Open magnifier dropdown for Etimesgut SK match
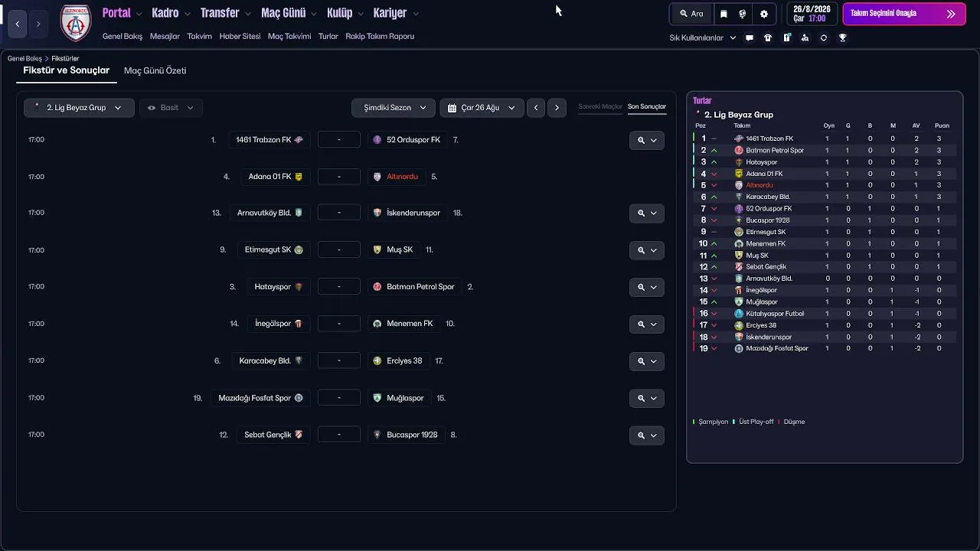 [x=647, y=250]
